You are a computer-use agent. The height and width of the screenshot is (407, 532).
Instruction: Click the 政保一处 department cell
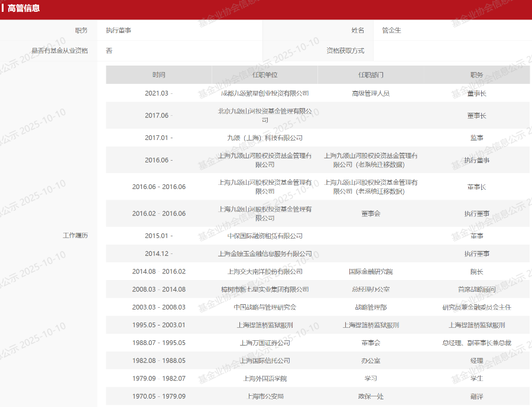[x=370, y=396]
